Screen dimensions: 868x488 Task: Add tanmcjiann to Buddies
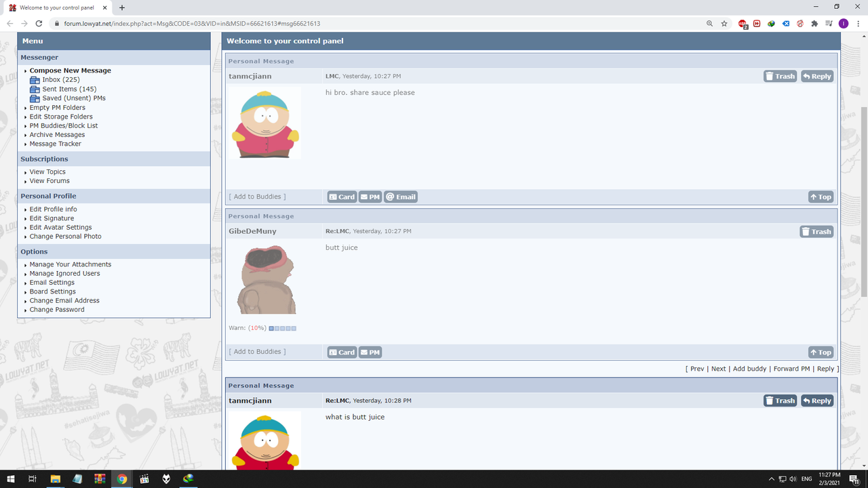257,197
